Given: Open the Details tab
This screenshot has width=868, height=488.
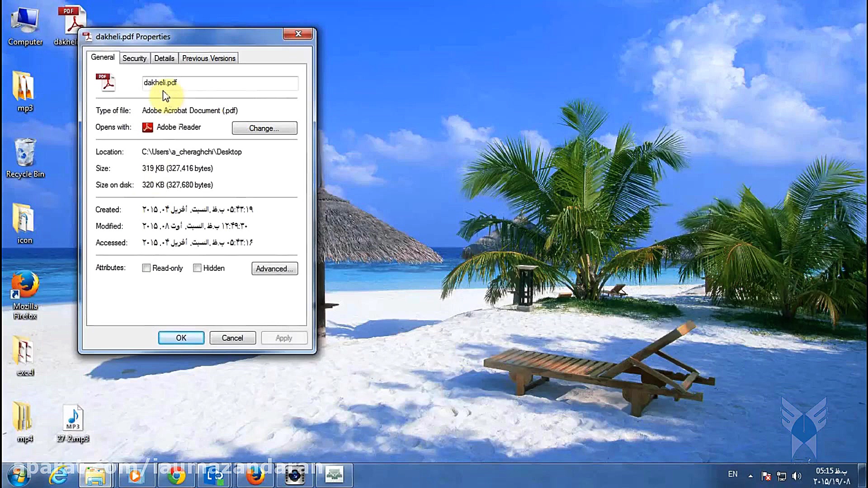Looking at the screenshot, I should (164, 58).
